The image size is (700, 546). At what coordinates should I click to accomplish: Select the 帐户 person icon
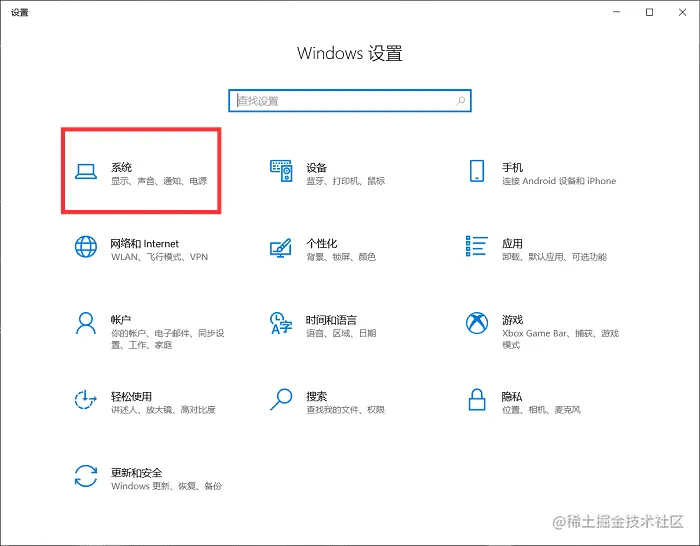(x=86, y=323)
